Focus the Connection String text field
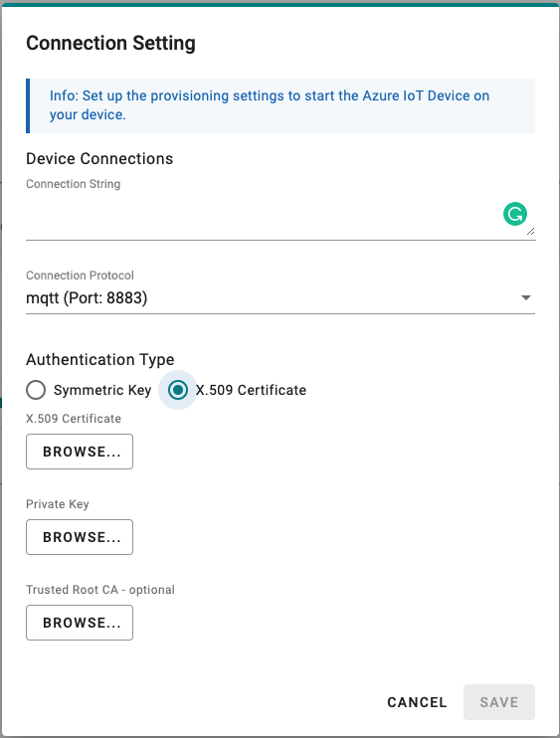 click(x=280, y=217)
